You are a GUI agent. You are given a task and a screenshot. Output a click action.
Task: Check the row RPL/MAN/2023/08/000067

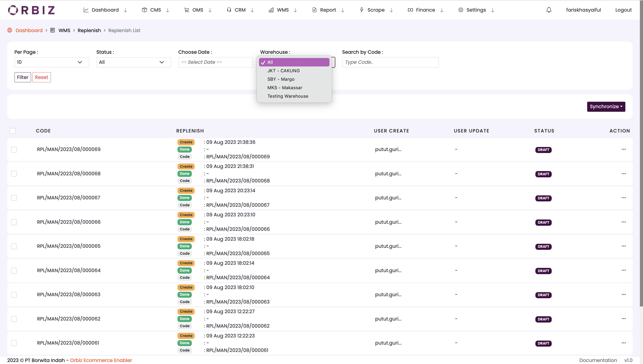pos(14,198)
